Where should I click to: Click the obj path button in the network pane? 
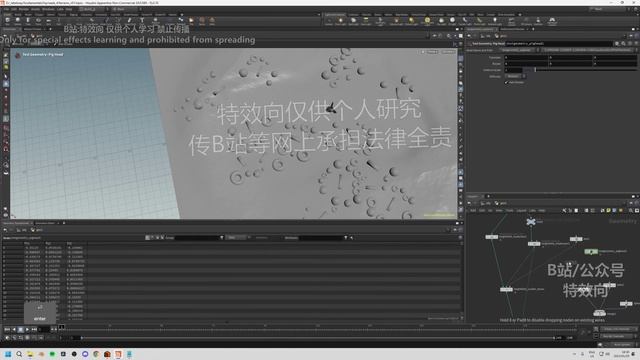point(486,203)
